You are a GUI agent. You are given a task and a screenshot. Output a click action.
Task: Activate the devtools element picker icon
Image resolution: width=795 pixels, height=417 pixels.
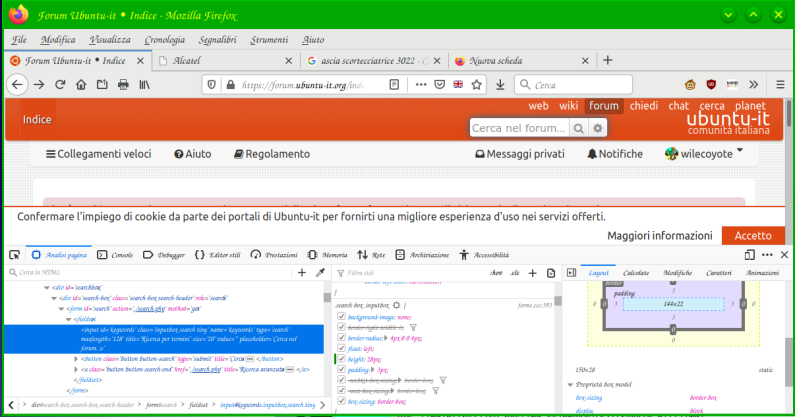click(x=15, y=255)
